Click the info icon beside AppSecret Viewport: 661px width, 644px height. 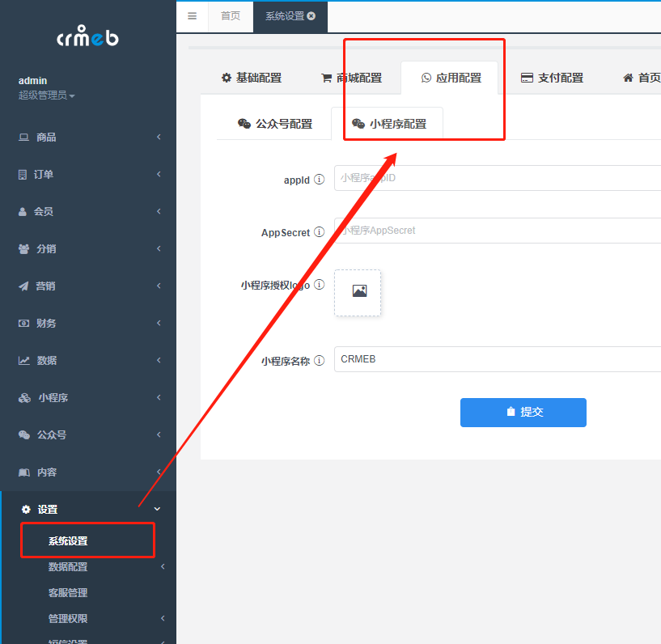(320, 231)
